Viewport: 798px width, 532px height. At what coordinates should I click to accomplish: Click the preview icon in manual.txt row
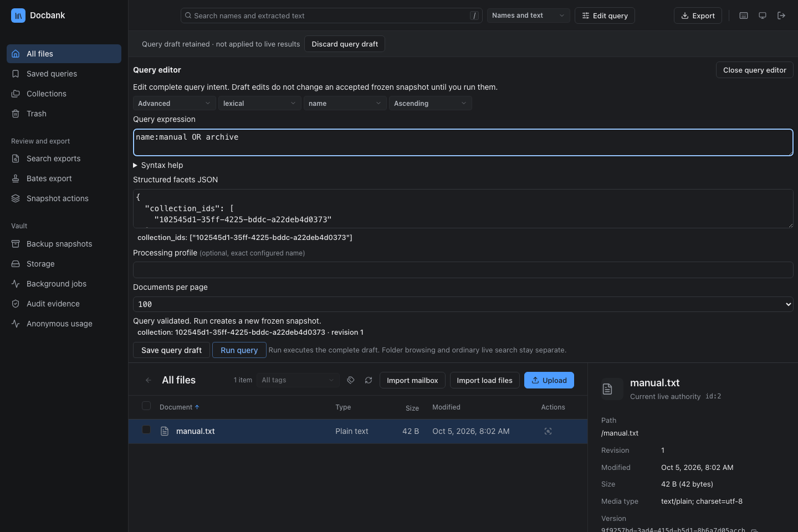[548, 431]
